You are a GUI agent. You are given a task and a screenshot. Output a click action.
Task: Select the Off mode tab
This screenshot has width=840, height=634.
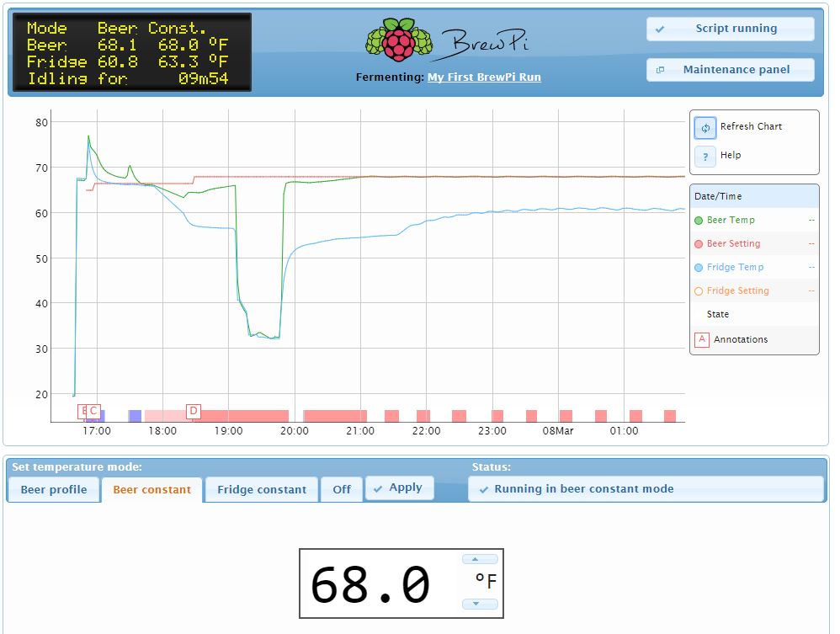pyautogui.click(x=342, y=489)
